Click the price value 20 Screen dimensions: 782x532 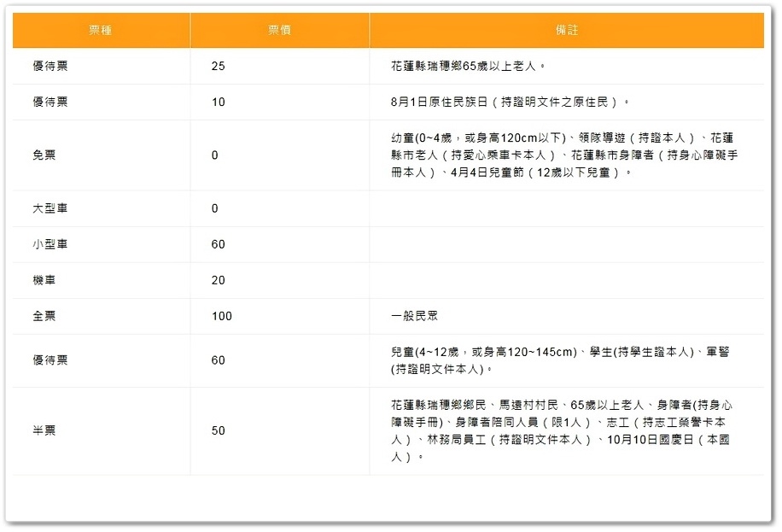[218, 280]
